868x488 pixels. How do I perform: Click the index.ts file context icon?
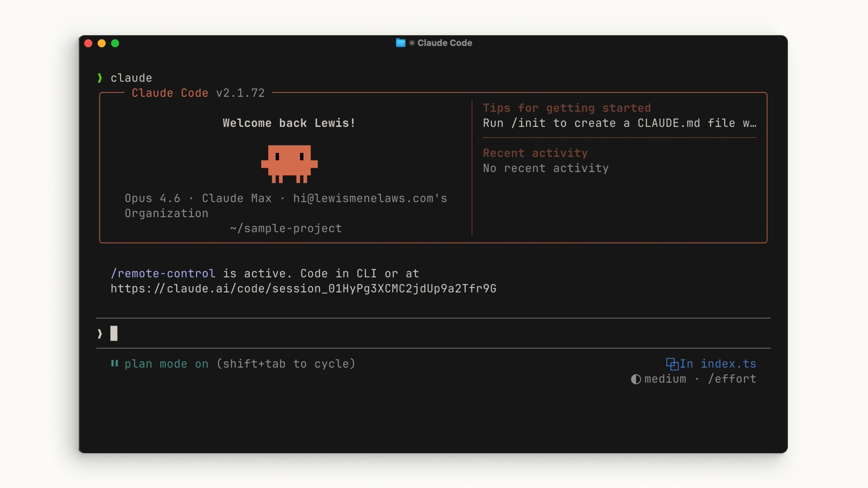(x=672, y=364)
